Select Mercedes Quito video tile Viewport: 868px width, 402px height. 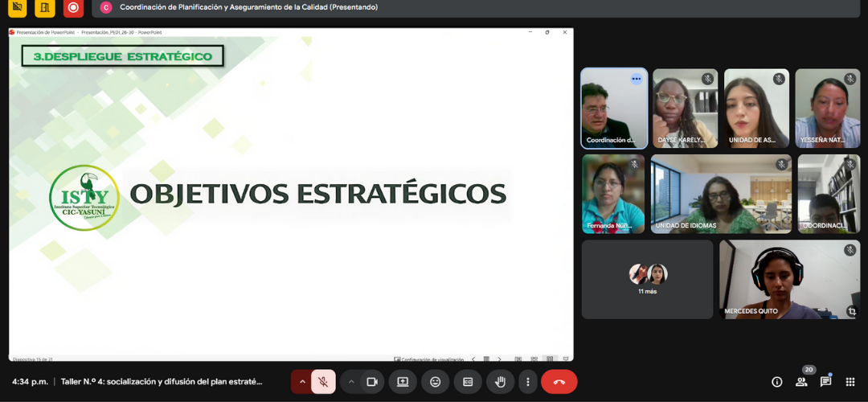click(x=789, y=279)
